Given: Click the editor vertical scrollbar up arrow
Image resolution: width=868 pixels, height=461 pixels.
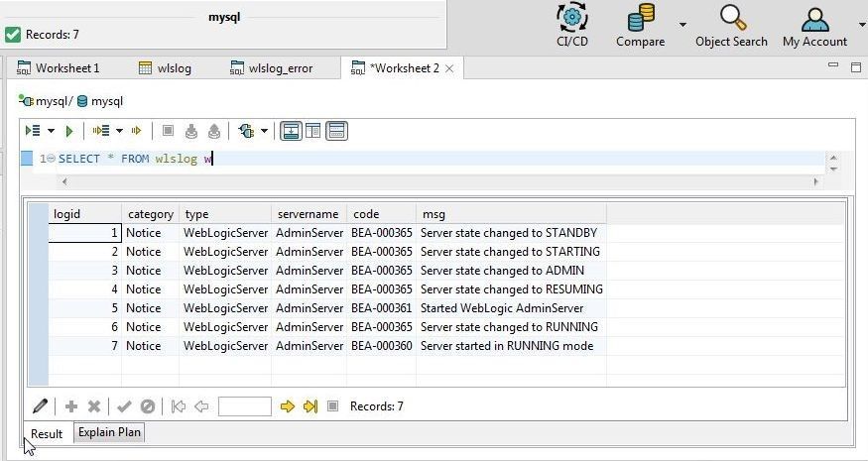Looking at the screenshot, I should point(833,158).
